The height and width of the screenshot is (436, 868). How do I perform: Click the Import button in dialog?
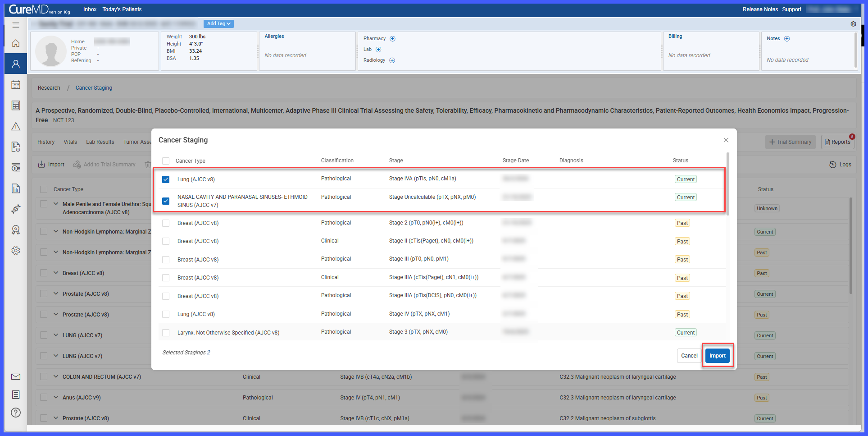coord(718,356)
